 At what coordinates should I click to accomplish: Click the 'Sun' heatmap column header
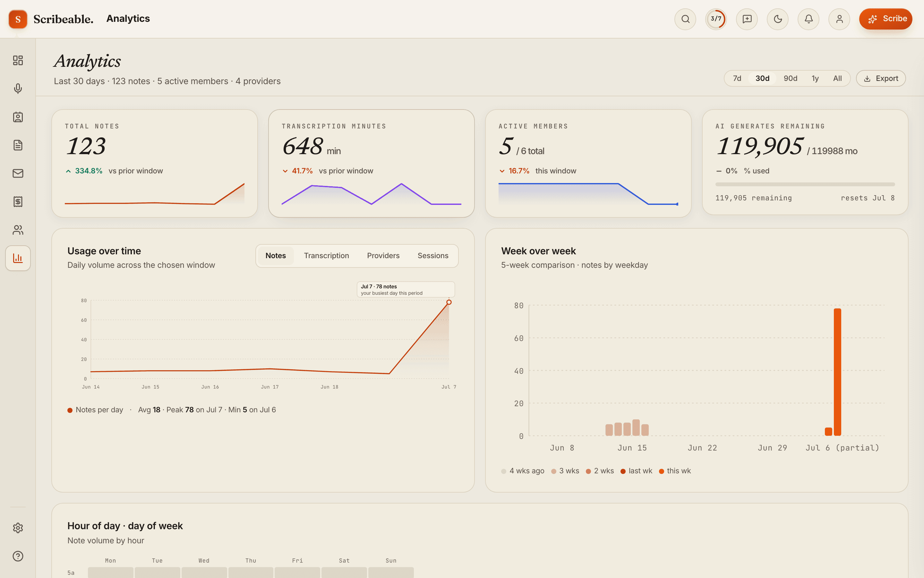coord(391,561)
